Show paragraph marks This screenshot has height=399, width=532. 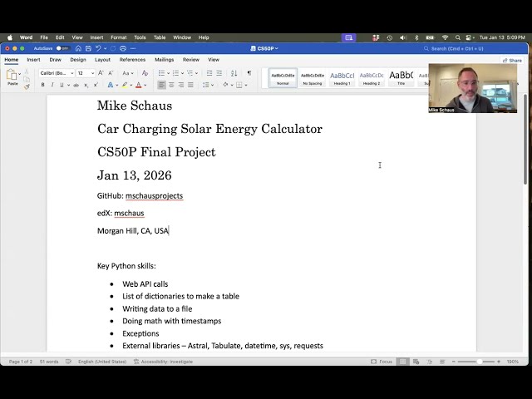pyautogui.click(x=249, y=73)
